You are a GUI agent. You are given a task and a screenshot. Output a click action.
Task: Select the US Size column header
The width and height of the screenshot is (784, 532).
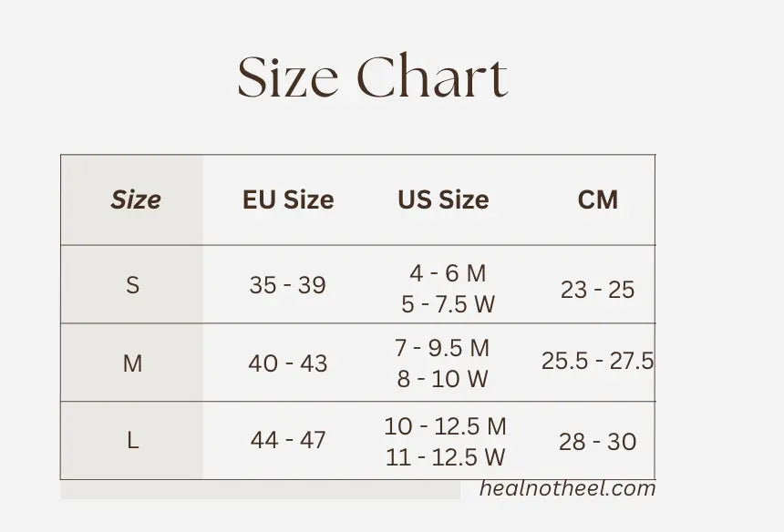click(443, 199)
